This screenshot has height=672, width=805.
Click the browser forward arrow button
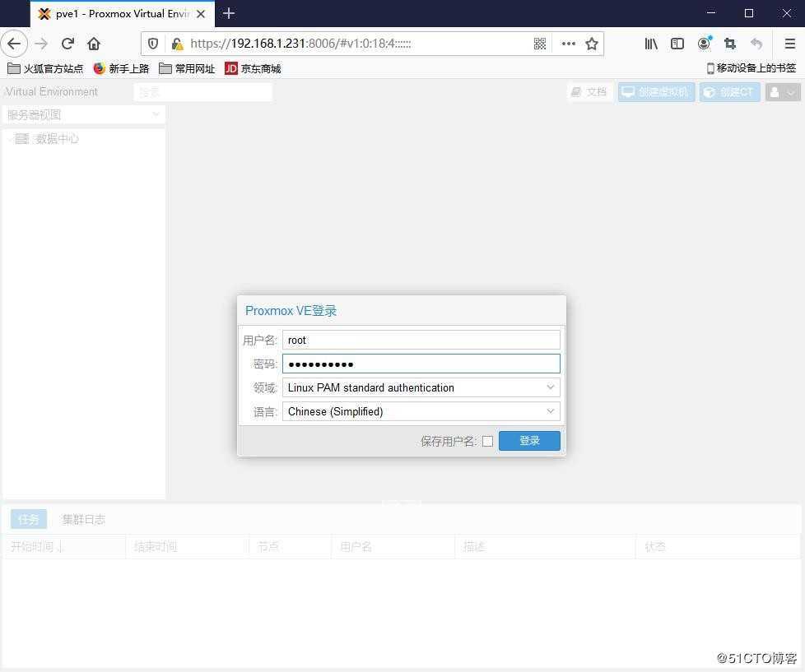(41, 44)
